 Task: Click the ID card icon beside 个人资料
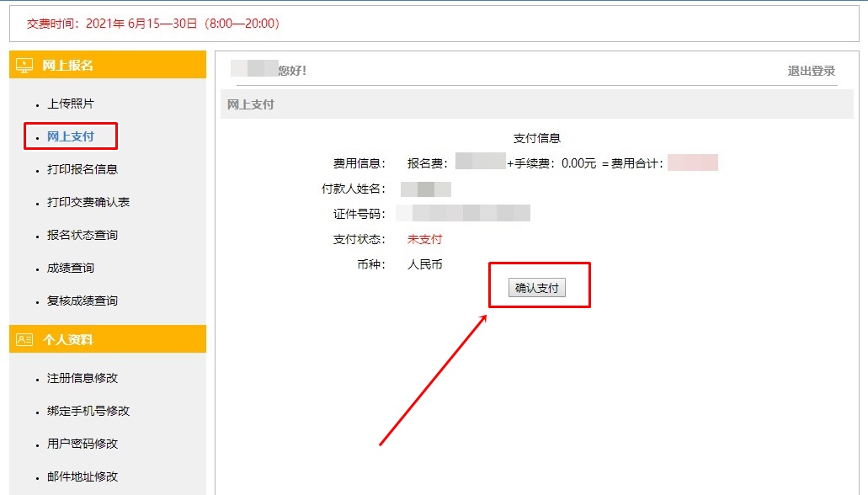[24, 339]
